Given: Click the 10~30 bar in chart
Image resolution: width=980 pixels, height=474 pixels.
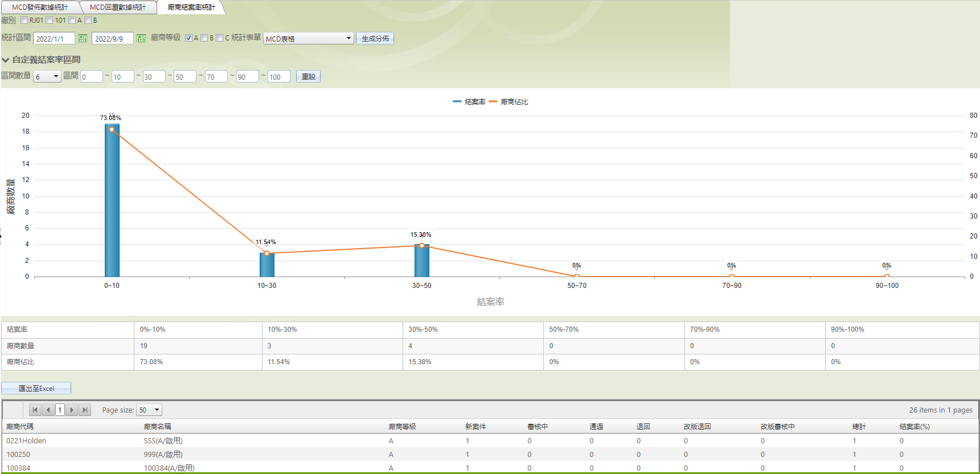Looking at the screenshot, I should [x=267, y=265].
